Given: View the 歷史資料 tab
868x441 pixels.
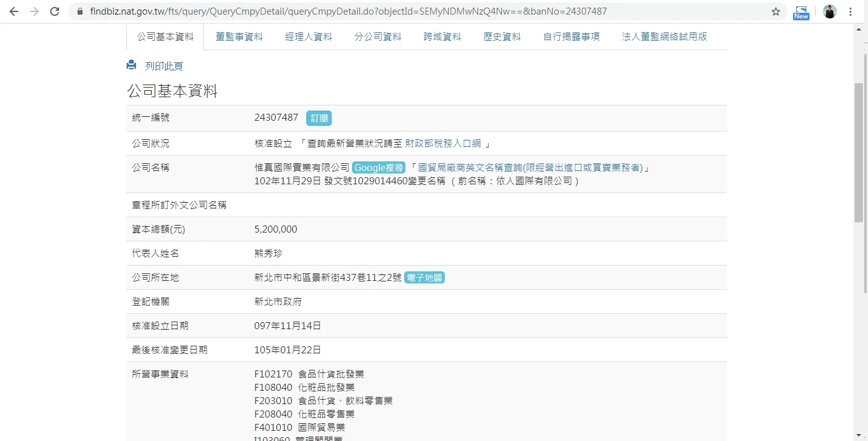Looking at the screenshot, I should [501, 37].
